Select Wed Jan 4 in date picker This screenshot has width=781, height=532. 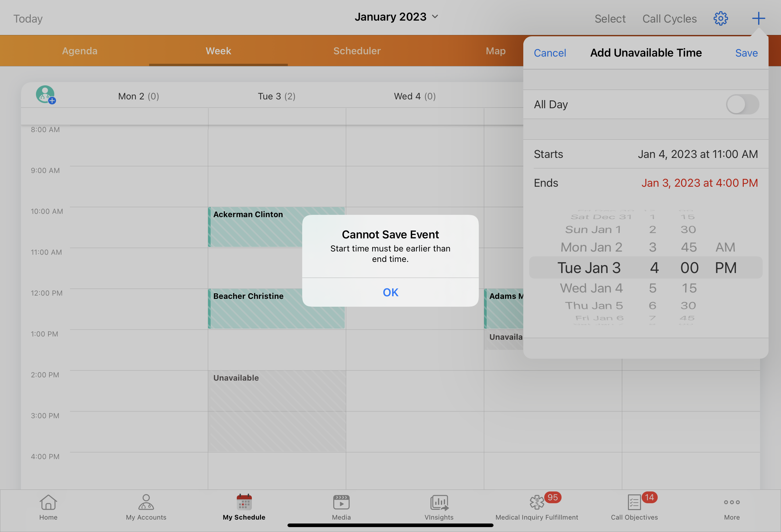[x=591, y=288]
